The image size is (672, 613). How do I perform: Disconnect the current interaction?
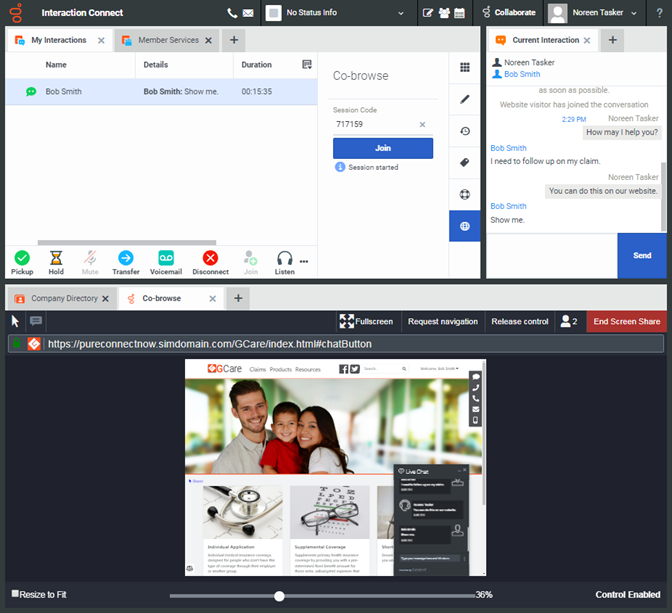[x=211, y=258]
